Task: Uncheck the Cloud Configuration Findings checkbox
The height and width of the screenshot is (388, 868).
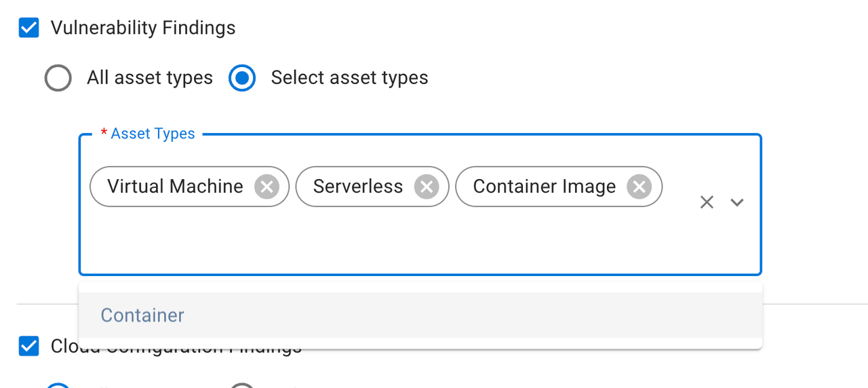Action: tap(28, 346)
